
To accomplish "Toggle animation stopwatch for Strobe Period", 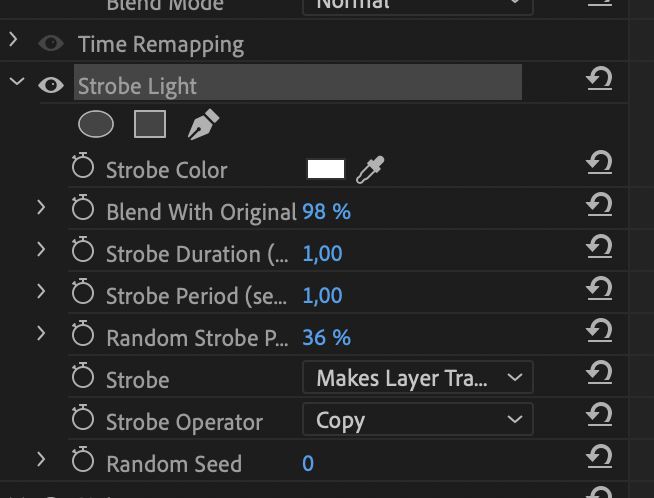I will click(x=83, y=292).
